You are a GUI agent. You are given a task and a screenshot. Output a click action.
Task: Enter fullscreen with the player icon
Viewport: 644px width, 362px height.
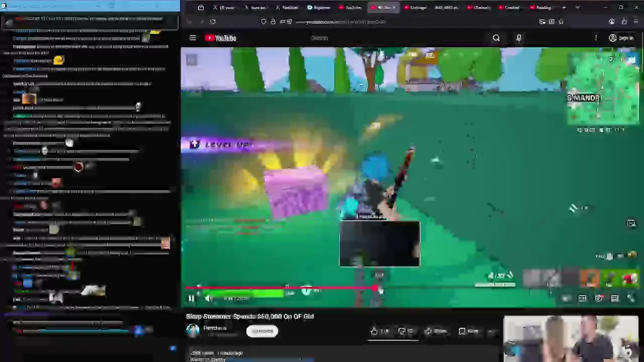point(631,298)
